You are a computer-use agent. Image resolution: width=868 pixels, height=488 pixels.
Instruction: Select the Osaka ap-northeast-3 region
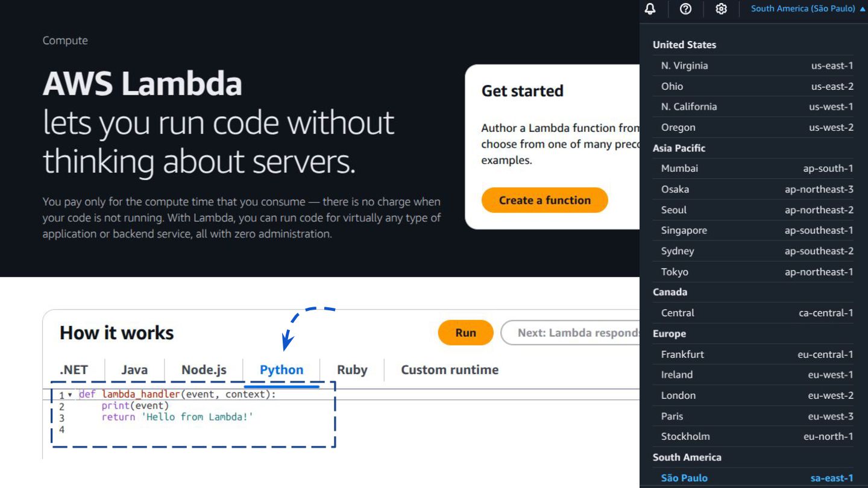pyautogui.click(x=753, y=189)
